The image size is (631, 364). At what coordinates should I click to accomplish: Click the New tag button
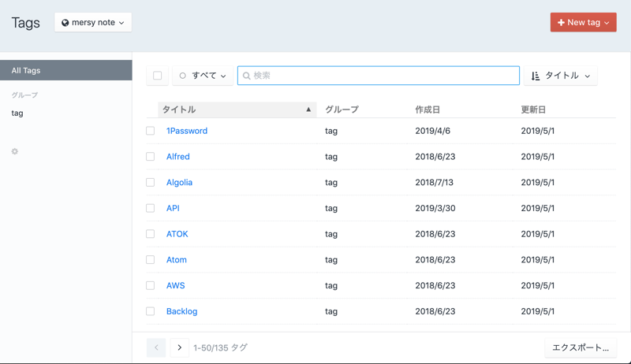pos(583,23)
